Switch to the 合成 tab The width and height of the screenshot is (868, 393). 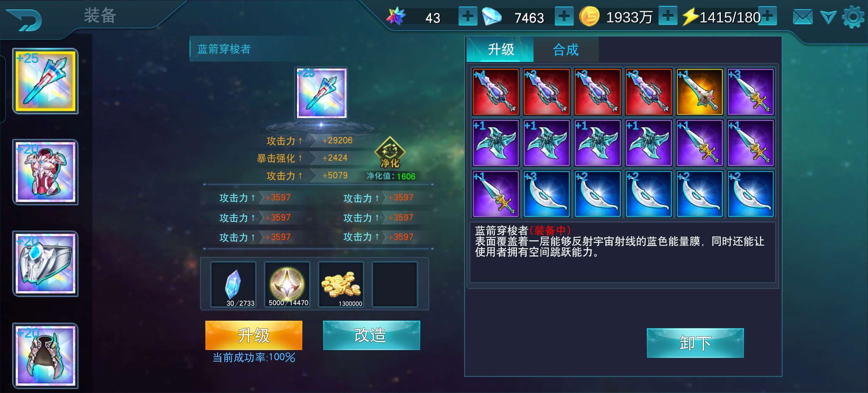click(x=566, y=50)
